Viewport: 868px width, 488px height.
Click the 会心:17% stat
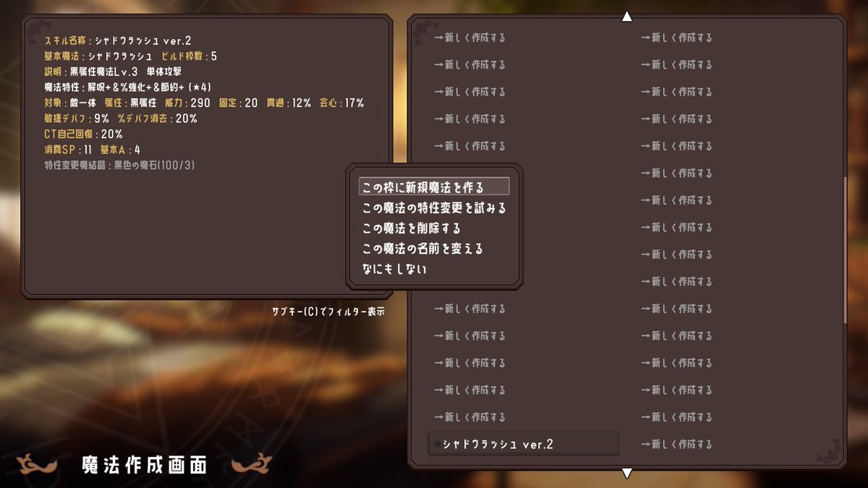pos(342,103)
